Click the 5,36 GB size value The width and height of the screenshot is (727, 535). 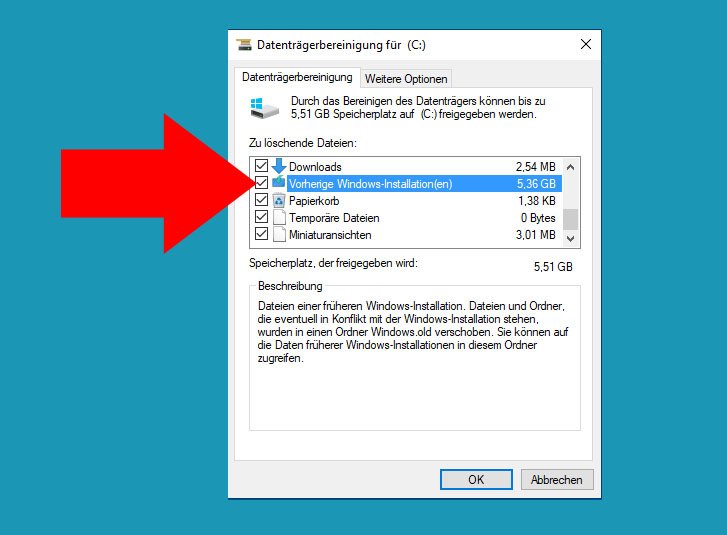536,184
